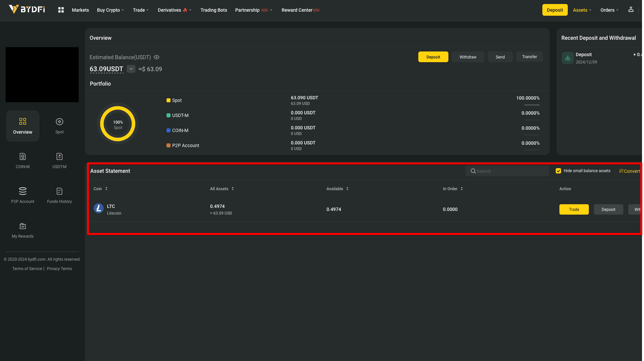Screen dimensions: 644x361
Task: Click Deposit button in LTC row
Action: pyautogui.click(x=608, y=209)
